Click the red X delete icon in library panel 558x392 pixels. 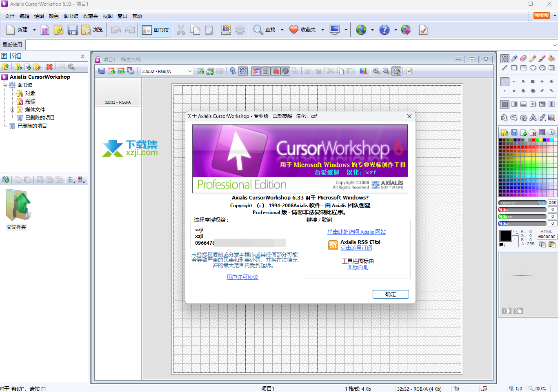tap(49, 67)
